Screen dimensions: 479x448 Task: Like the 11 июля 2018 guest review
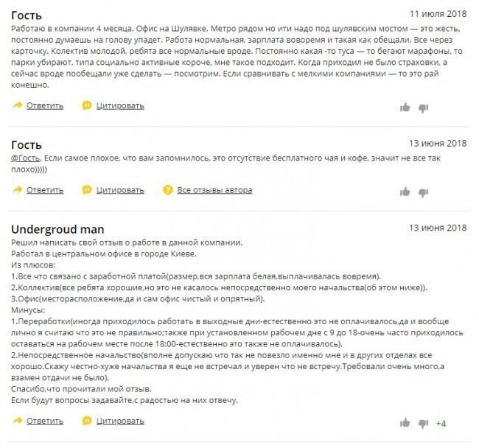pyautogui.click(x=405, y=107)
